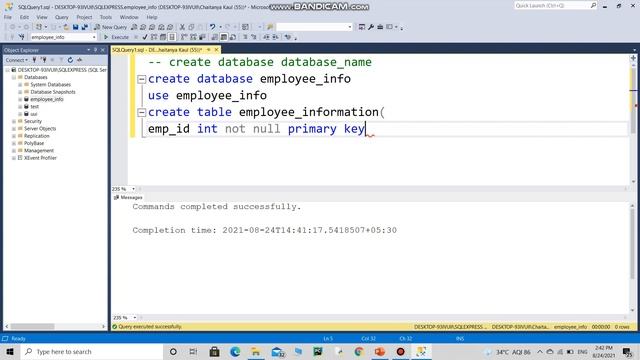Click the Uncomment Selected Lines icon

253,37
